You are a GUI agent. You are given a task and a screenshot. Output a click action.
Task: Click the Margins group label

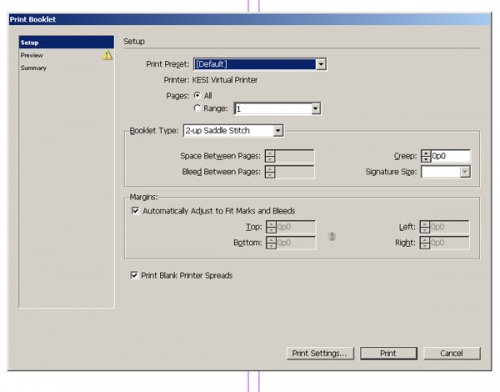click(x=143, y=197)
